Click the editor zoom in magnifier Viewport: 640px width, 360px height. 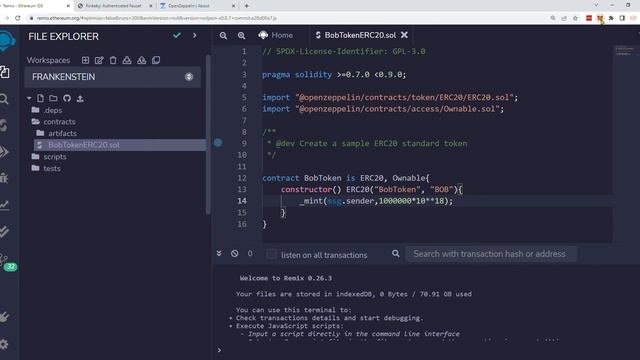point(242,36)
